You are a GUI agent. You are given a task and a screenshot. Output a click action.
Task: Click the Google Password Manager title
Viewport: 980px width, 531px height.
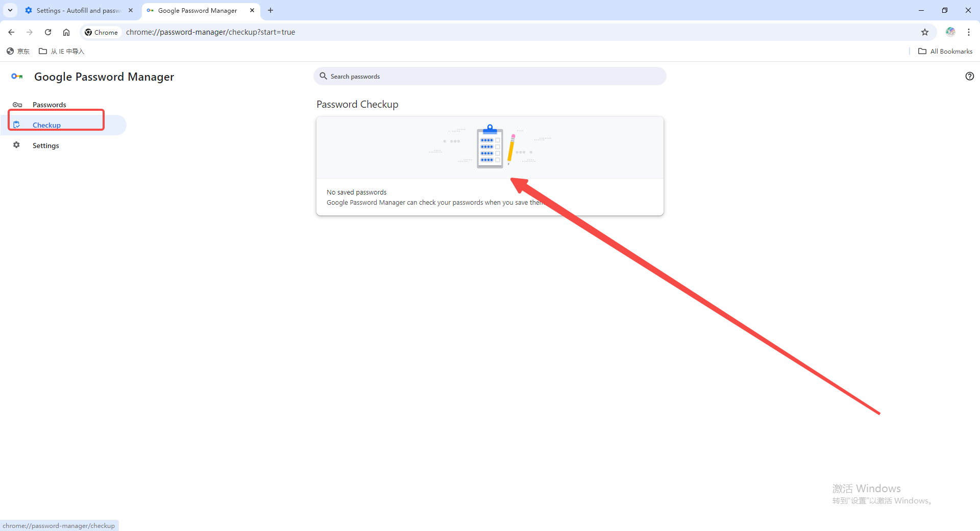click(104, 77)
